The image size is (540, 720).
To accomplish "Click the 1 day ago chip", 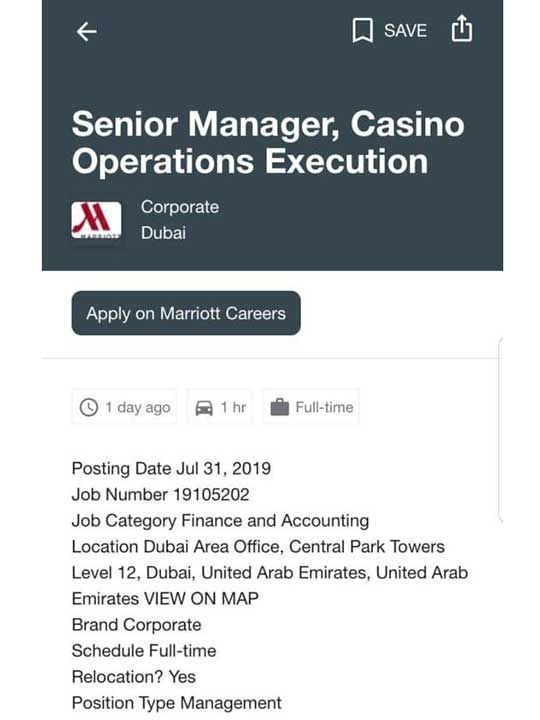I will pyautogui.click(x=124, y=407).
